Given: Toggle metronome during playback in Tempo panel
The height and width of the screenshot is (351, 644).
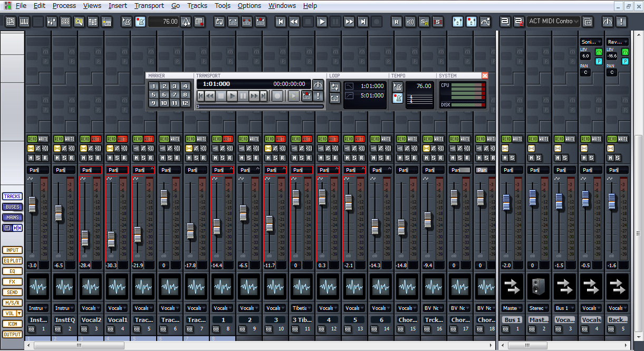Looking at the screenshot, I should point(398,86).
